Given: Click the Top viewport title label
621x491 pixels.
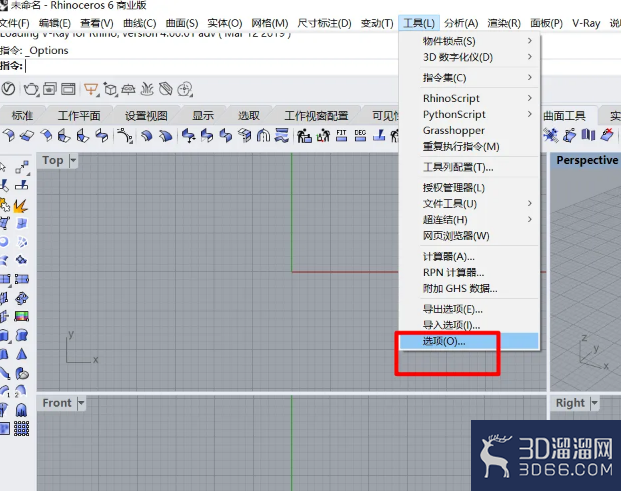Looking at the screenshot, I should pos(53,160).
